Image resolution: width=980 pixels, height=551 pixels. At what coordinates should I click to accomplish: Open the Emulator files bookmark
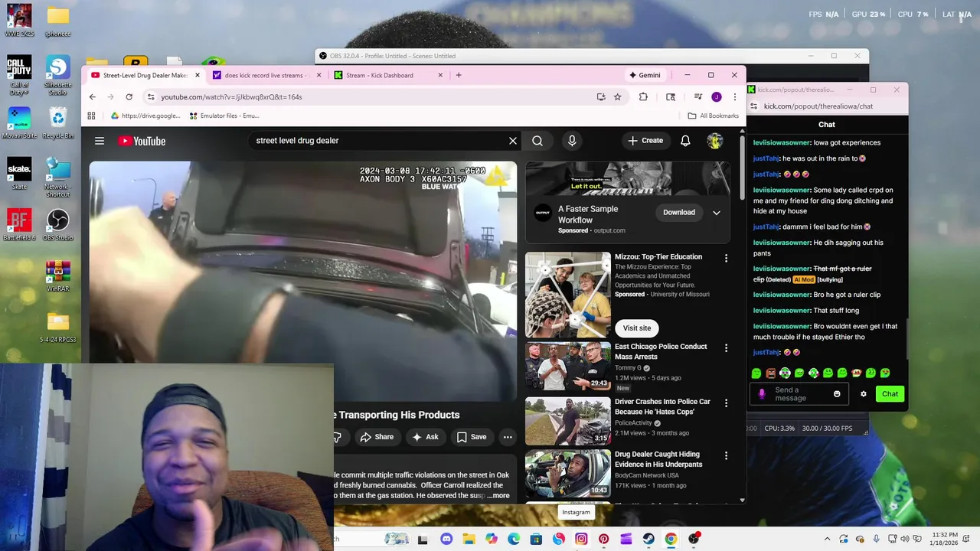pos(224,116)
